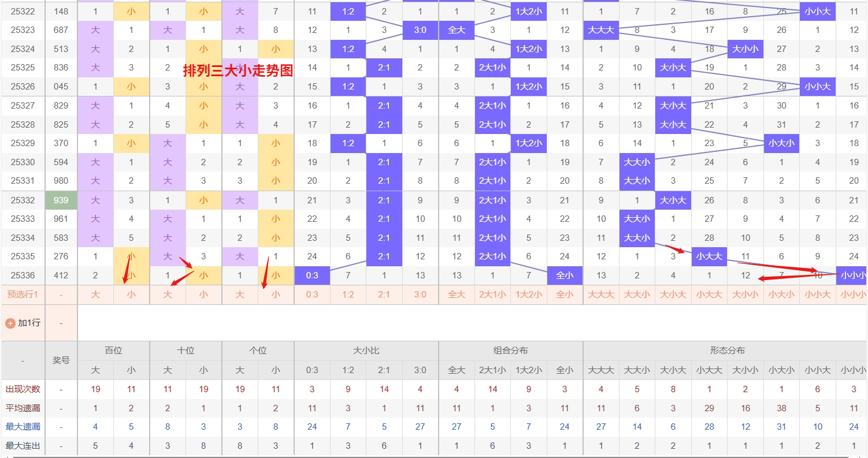The height and width of the screenshot is (458, 868).
Task: Choose the 小大小 pattern in 预选行1
Action: (x=781, y=295)
